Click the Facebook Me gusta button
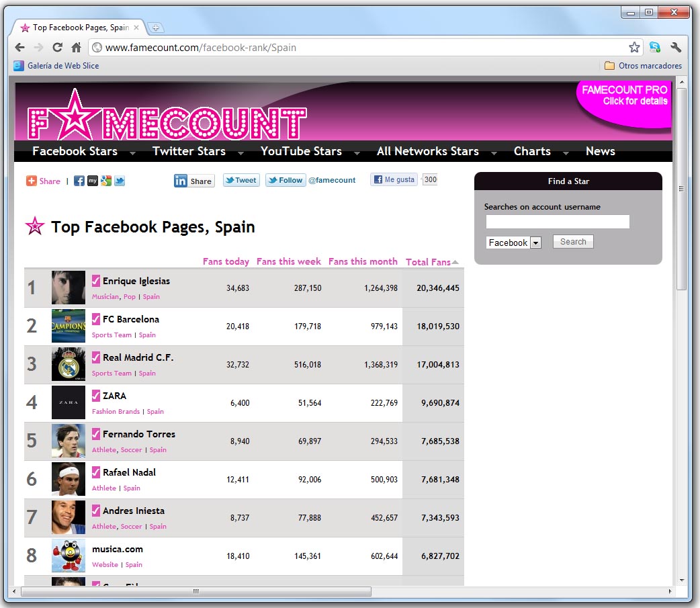The height and width of the screenshot is (608, 700). pyautogui.click(x=394, y=179)
